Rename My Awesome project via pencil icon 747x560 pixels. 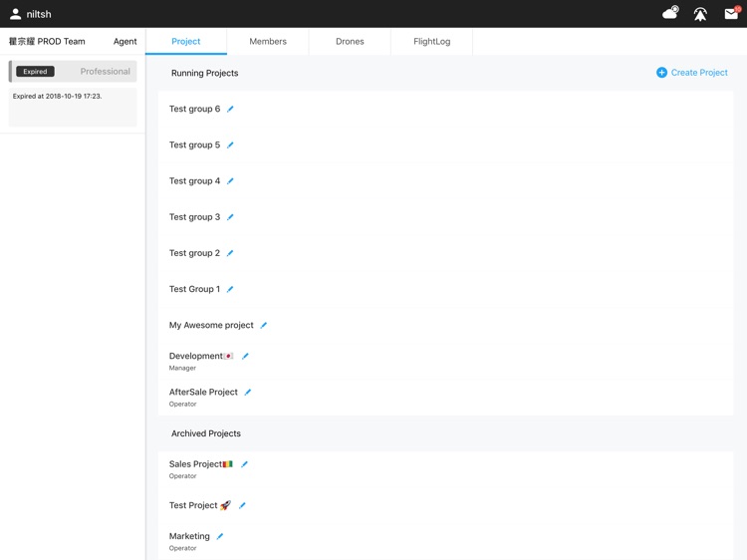tap(264, 326)
